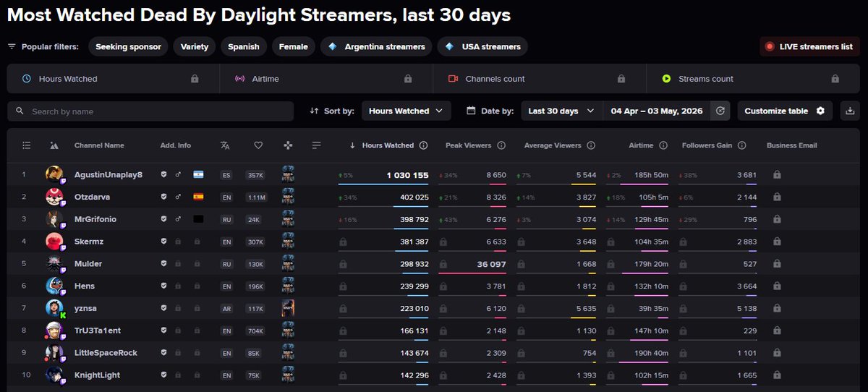Click the list view icon in table header
868x392 pixels.
click(x=27, y=145)
